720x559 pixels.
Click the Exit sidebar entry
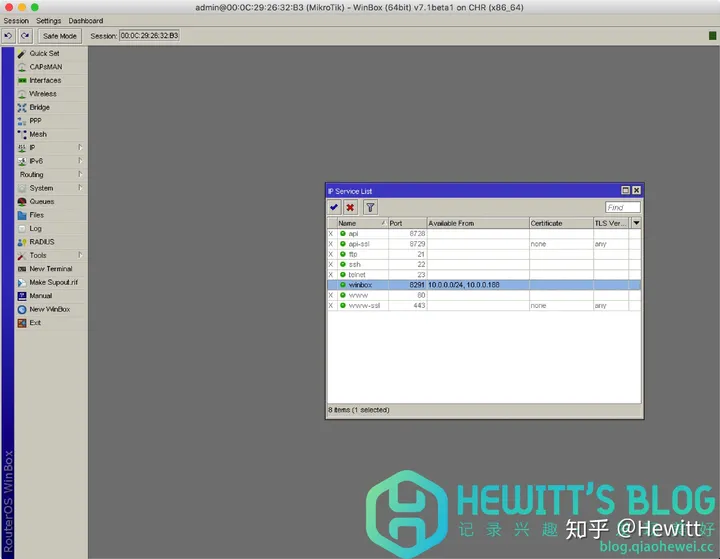pyautogui.click(x=35, y=323)
